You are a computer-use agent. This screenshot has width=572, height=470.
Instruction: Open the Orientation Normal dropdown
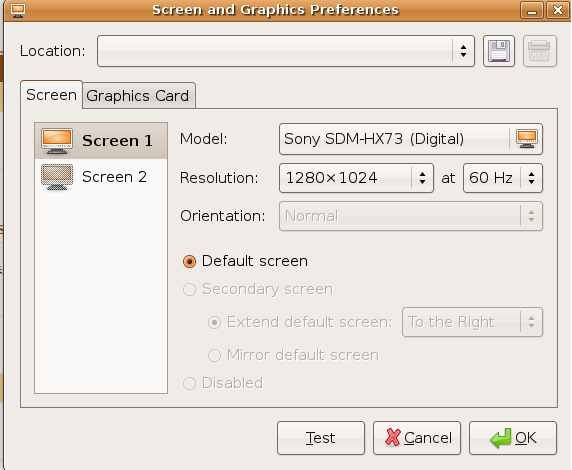coord(411,216)
